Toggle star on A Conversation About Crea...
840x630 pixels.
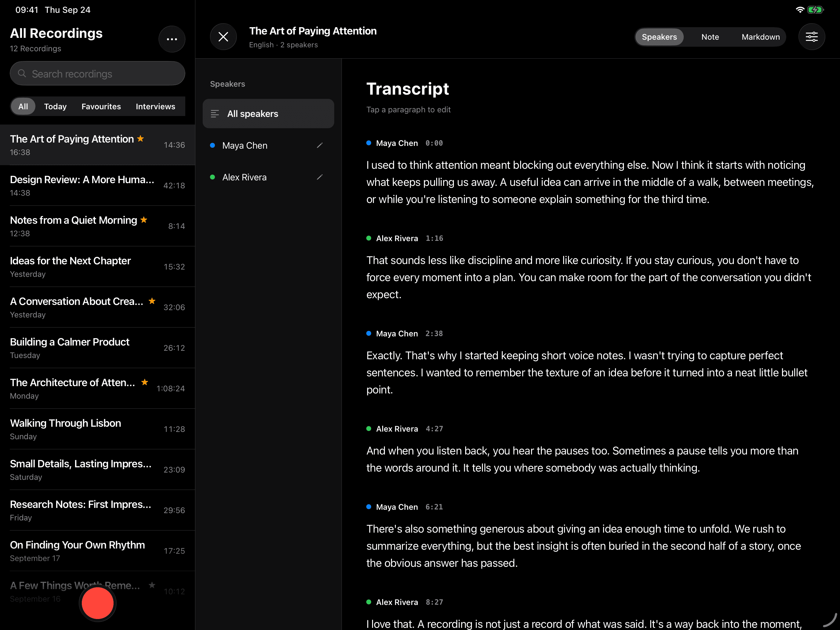[152, 301]
